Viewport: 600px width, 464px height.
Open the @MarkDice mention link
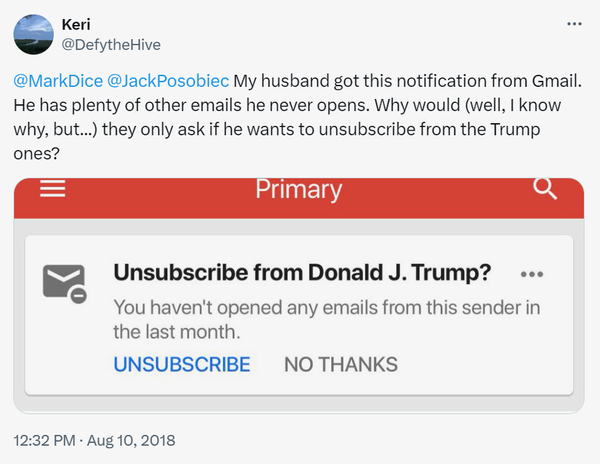58,81
